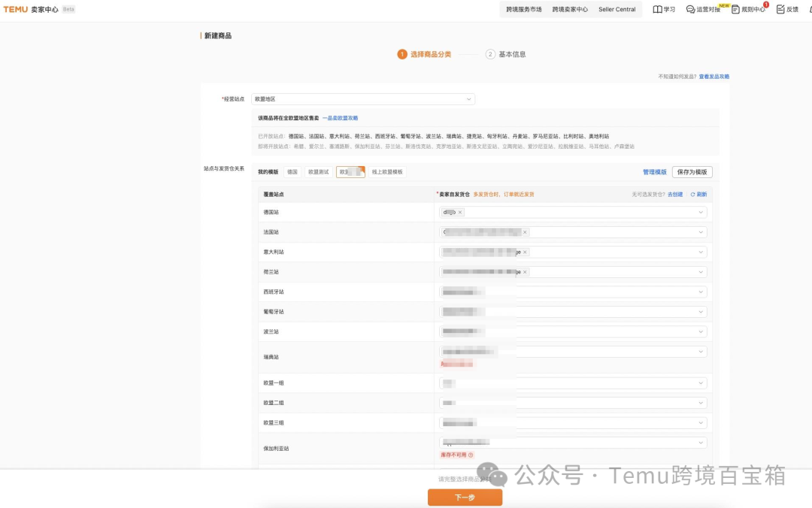Image resolution: width=812 pixels, height=508 pixels.
Task: Click 卖家自发货仓 column header
Action: click(x=454, y=195)
